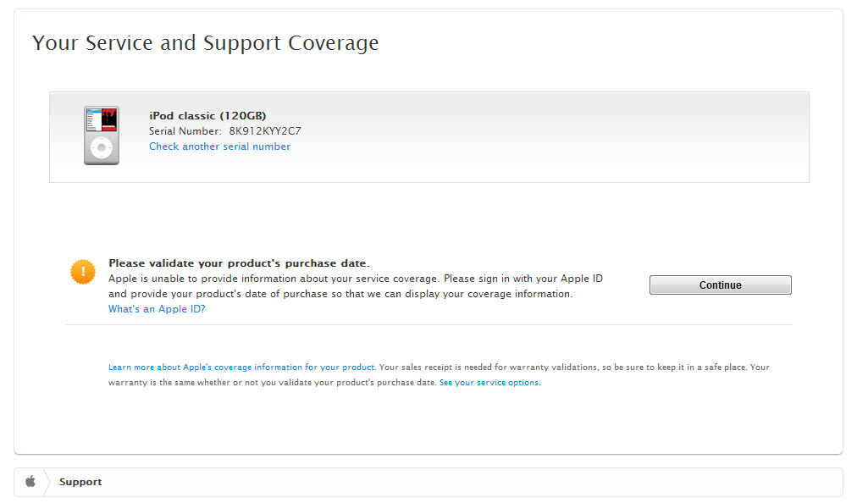Click the iPod classic product image
This screenshot has height=503, width=868.
(x=102, y=135)
